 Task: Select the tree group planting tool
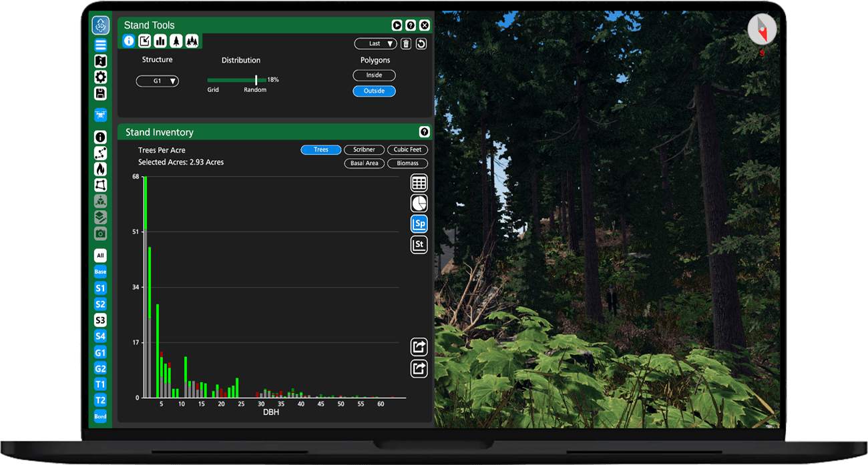(192, 41)
